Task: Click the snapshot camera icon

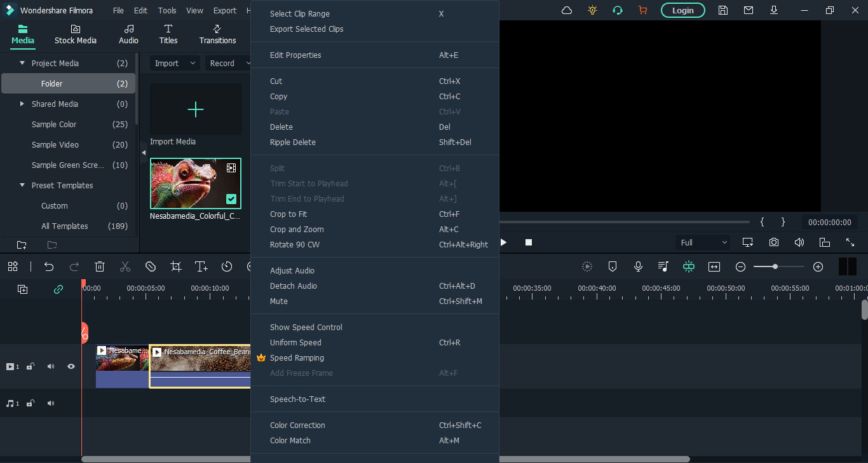Action: point(773,242)
